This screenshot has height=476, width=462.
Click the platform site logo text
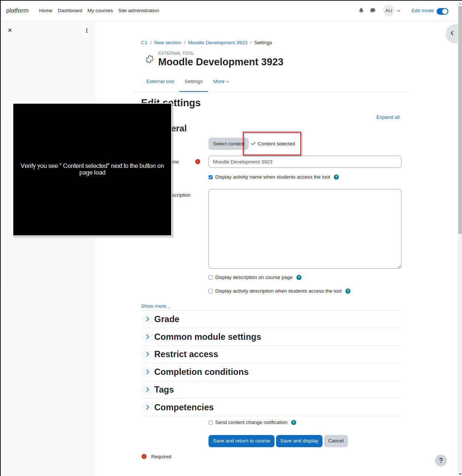(17, 11)
